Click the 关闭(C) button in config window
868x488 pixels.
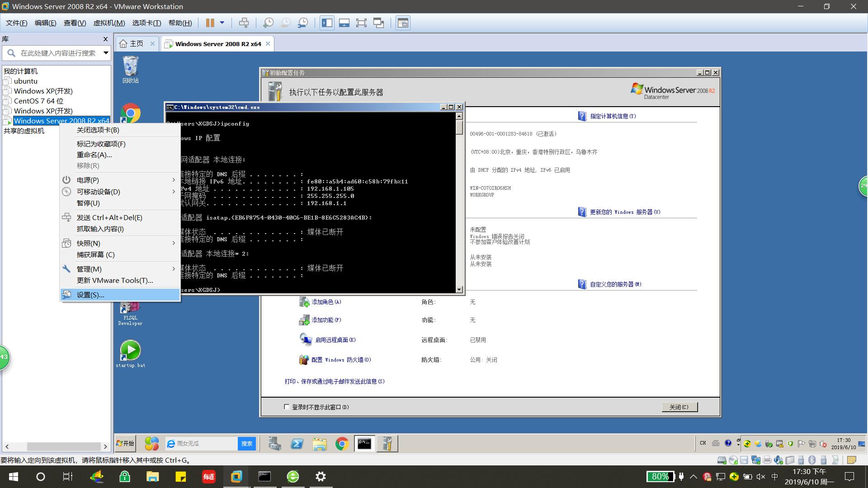click(x=679, y=407)
